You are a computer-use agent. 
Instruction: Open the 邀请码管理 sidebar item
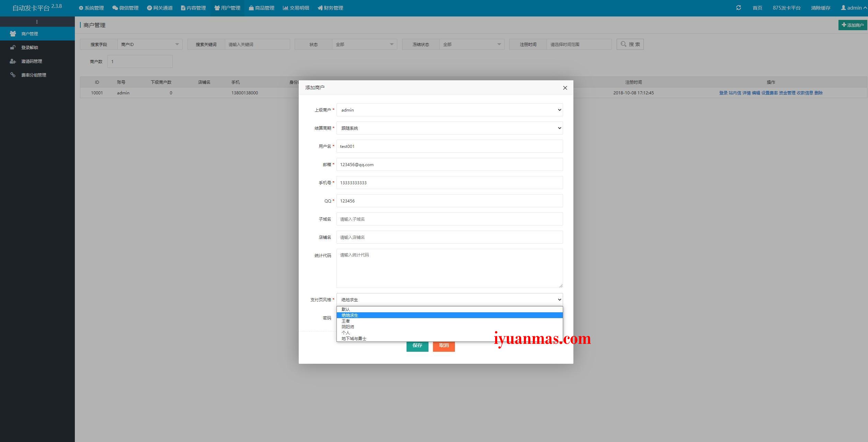click(37, 61)
